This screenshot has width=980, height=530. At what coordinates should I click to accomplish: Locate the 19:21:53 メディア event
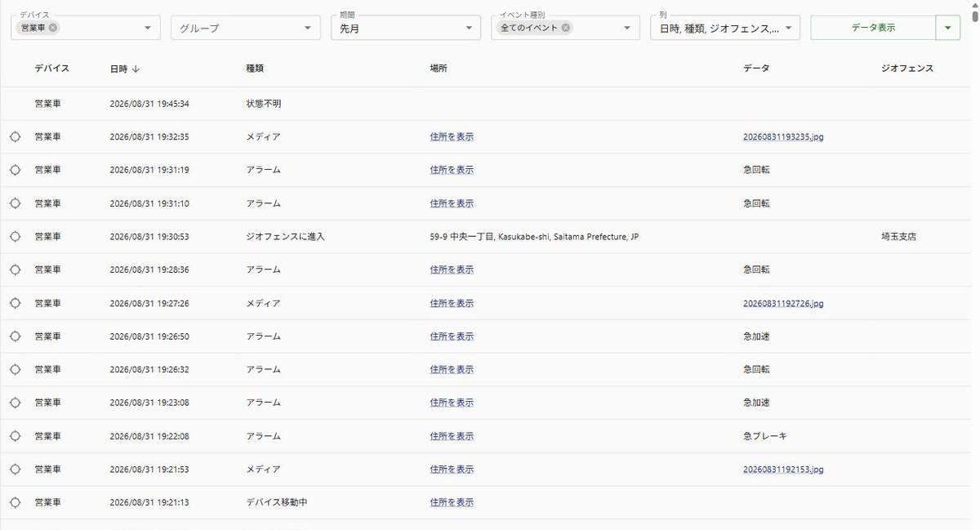15,470
